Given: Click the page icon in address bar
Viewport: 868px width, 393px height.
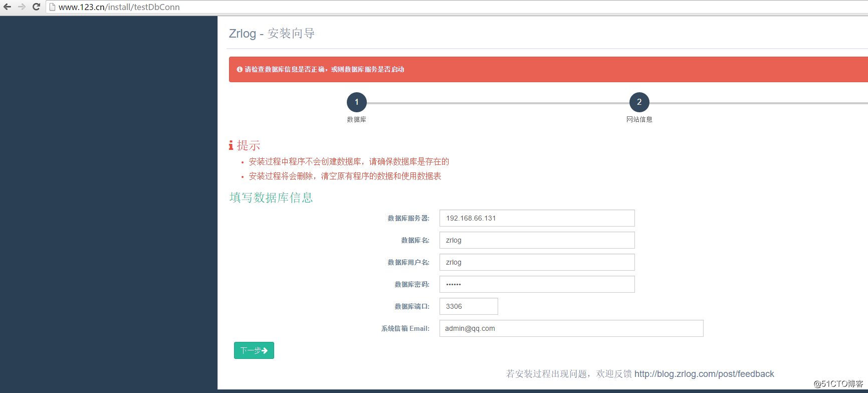Looking at the screenshot, I should [x=52, y=7].
